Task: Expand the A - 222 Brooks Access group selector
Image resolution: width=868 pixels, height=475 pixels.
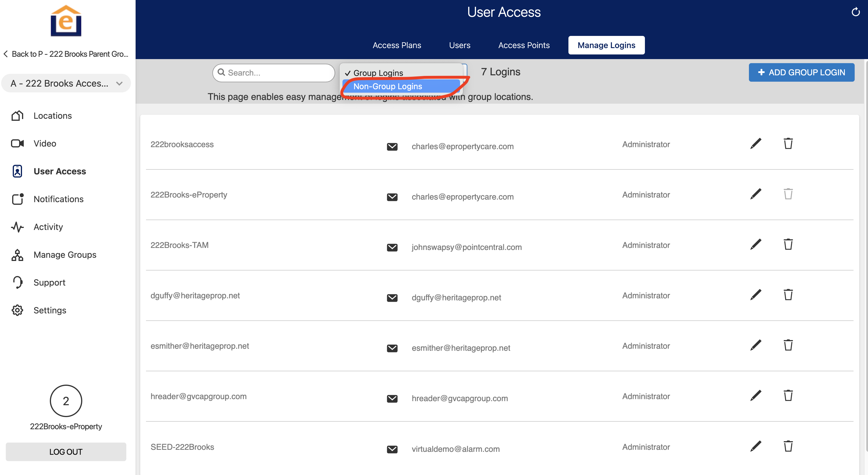Action: click(x=66, y=83)
